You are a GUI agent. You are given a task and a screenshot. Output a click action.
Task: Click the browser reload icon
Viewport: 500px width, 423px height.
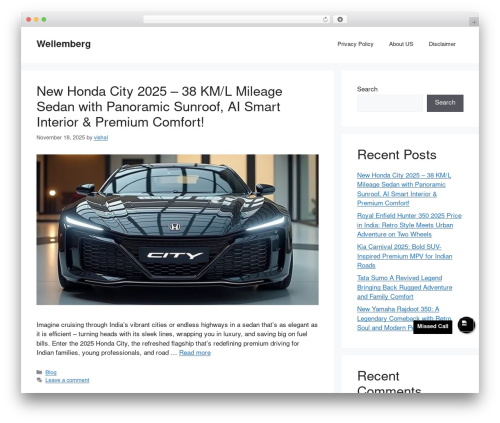pos(325,19)
